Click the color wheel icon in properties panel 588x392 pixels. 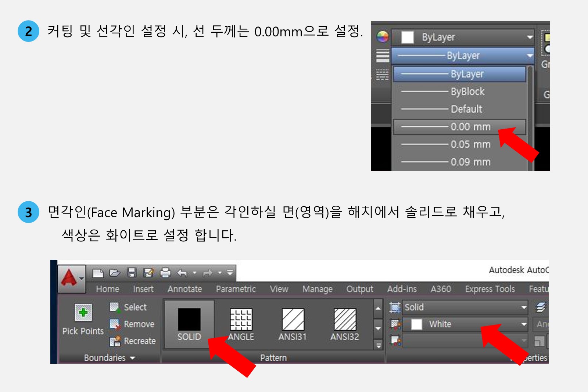click(382, 37)
